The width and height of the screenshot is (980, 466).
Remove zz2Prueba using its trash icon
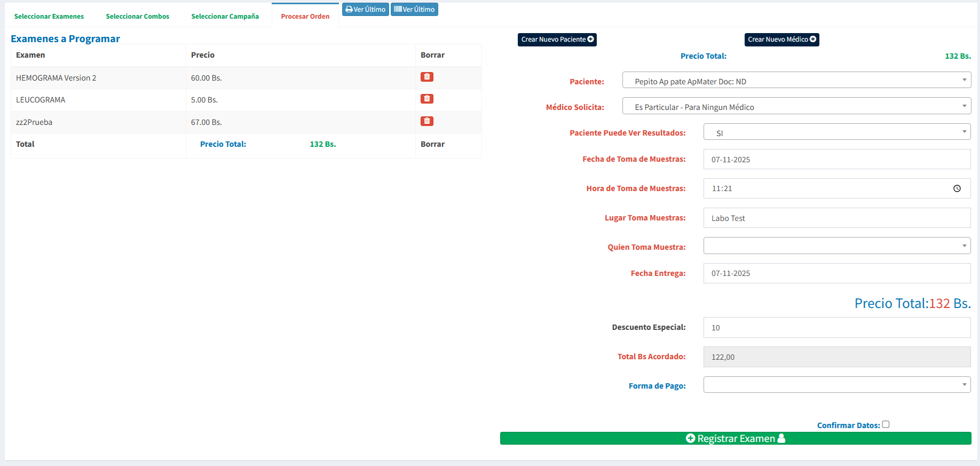click(x=426, y=121)
